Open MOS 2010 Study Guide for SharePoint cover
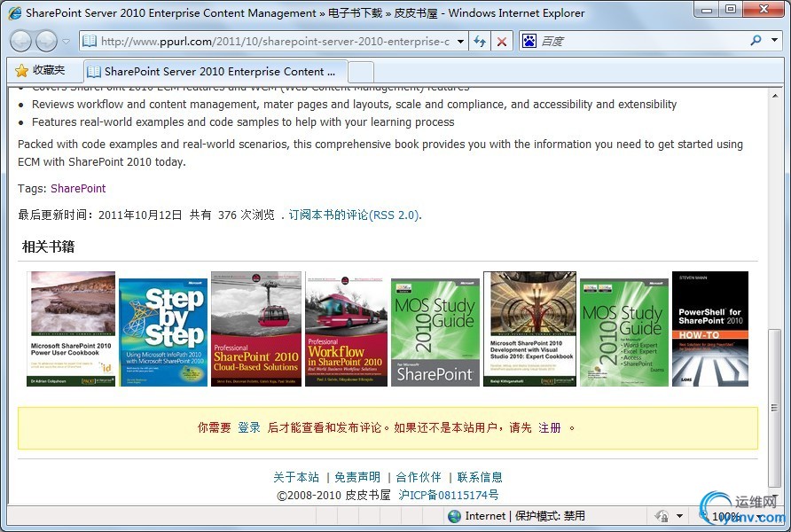This screenshot has height=532, width=791. [x=435, y=332]
